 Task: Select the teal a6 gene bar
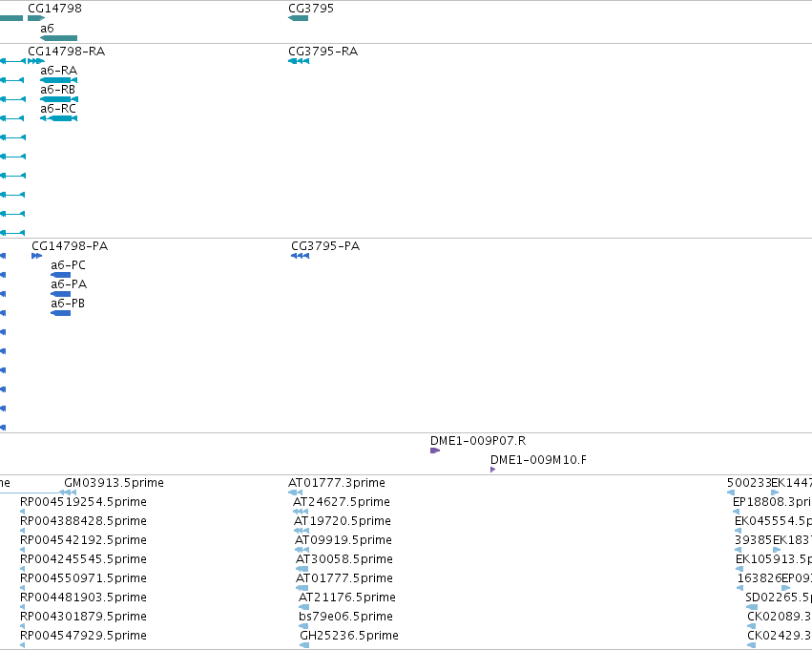tap(58, 38)
